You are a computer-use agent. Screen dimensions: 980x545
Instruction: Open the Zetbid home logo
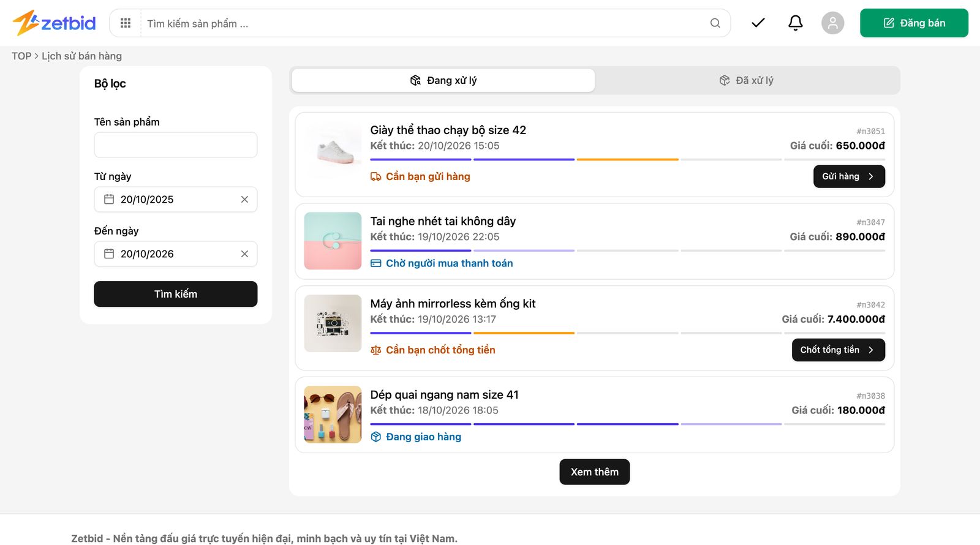coord(54,23)
